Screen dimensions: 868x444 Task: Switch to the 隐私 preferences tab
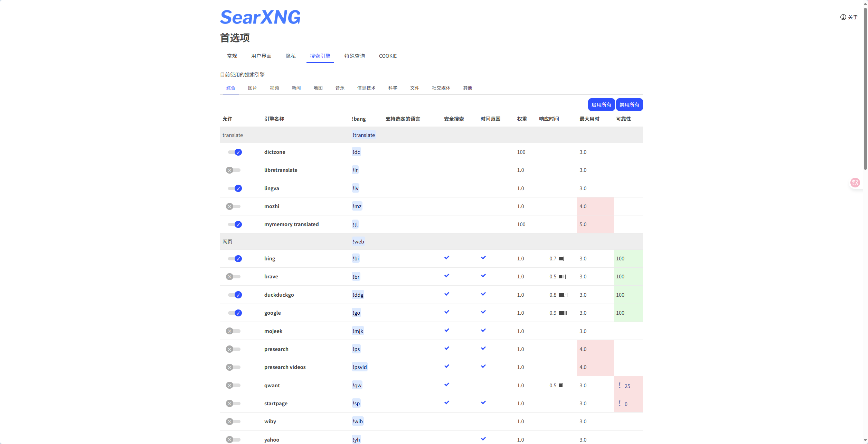pos(291,56)
